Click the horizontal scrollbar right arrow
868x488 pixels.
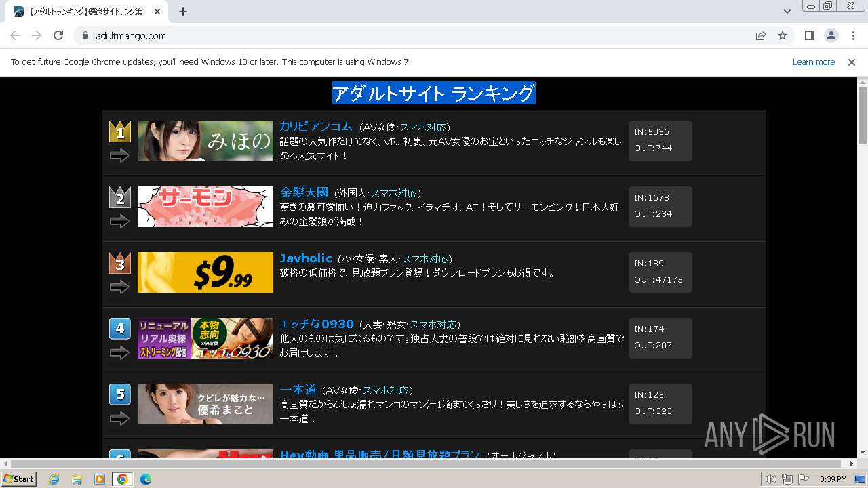tap(852, 464)
